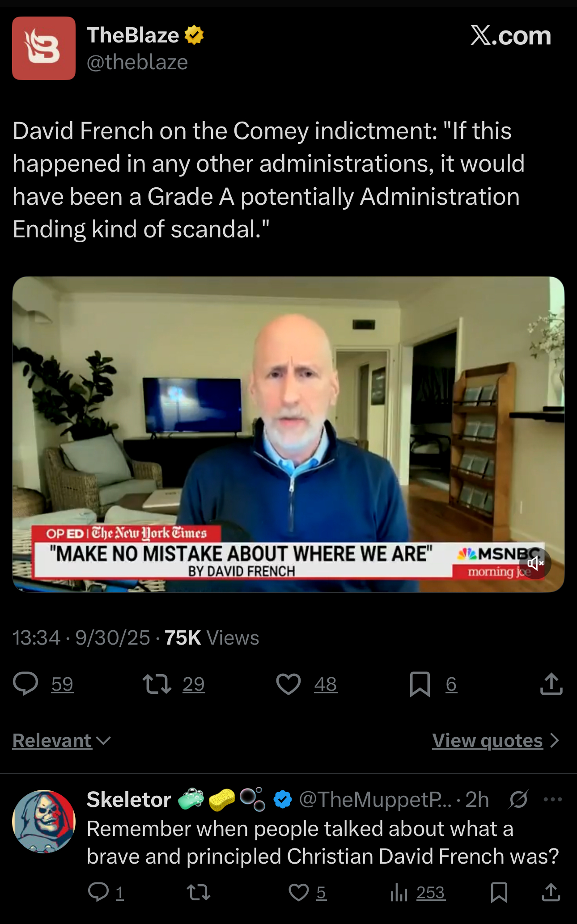The image size is (577, 924).
Task: Open the @theblaze handle link
Action: tap(137, 62)
